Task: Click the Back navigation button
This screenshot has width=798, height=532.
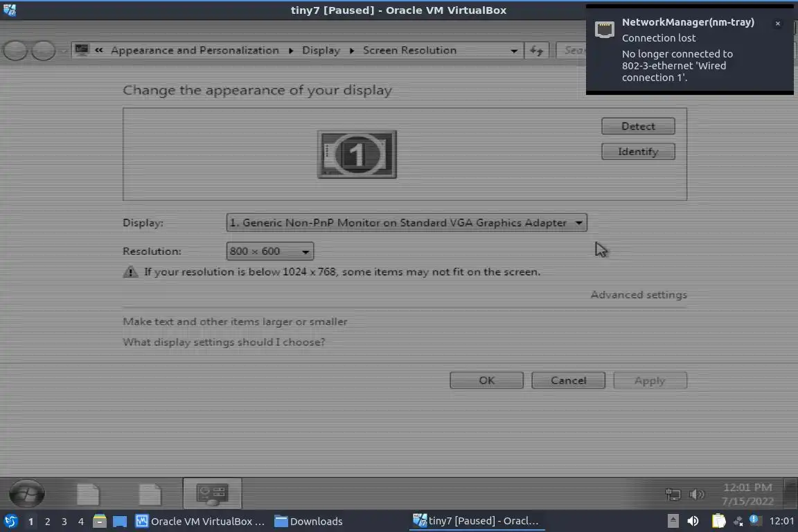Action: [x=15, y=51]
